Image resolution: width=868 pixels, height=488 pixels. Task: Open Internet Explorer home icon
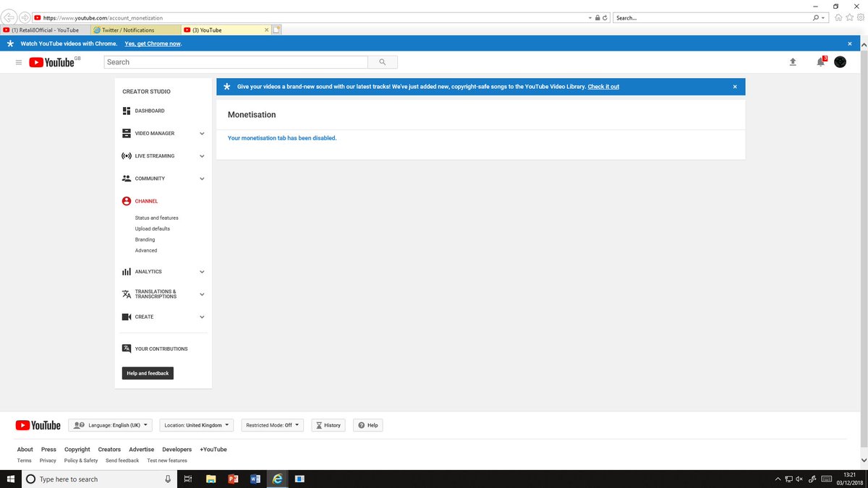click(838, 17)
